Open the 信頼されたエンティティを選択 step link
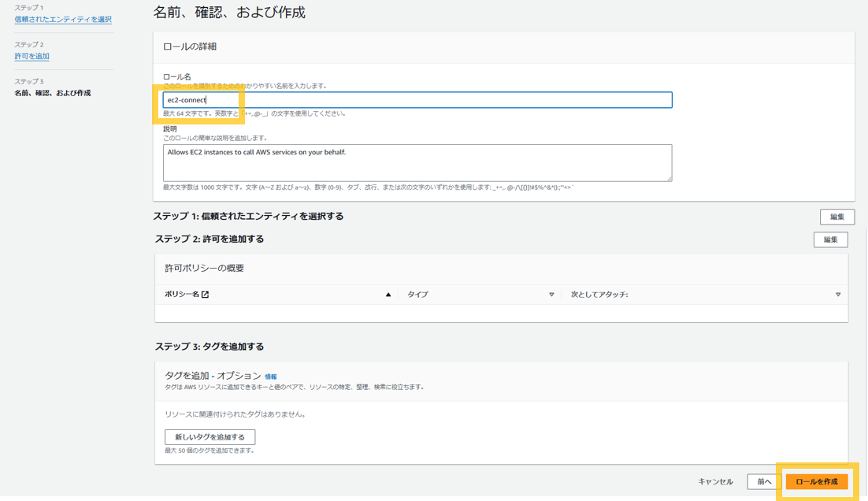 pos(63,19)
